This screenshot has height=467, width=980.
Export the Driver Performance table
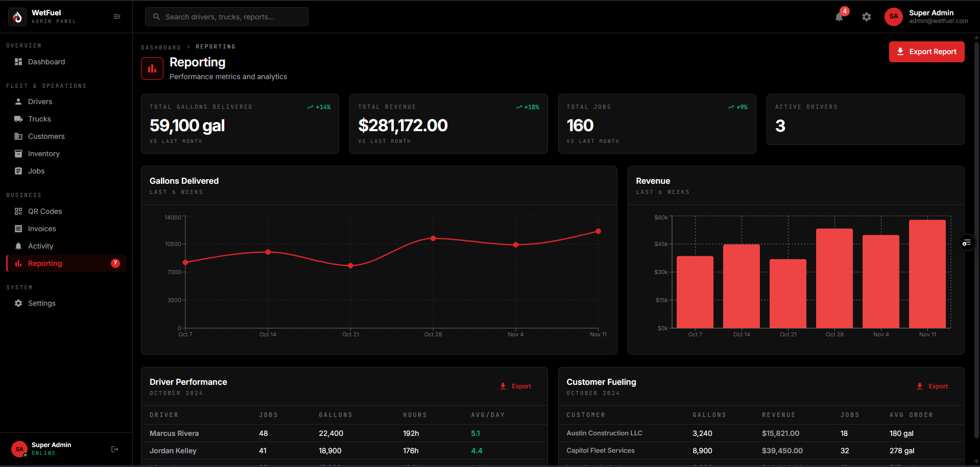516,386
